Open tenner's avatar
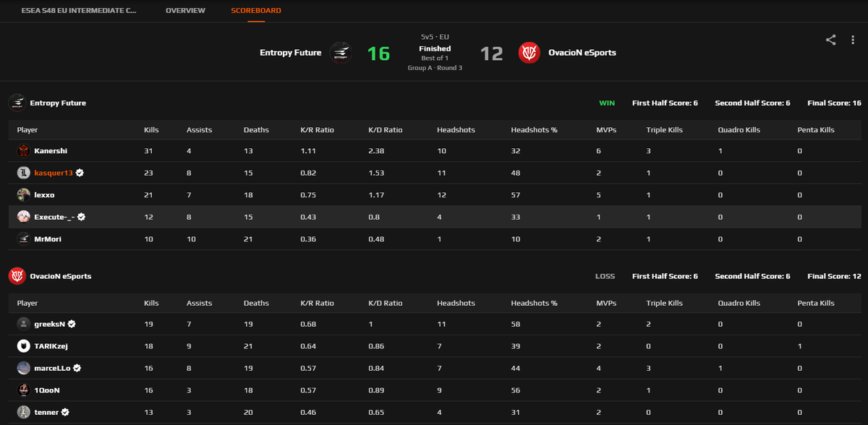 click(23, 412)
